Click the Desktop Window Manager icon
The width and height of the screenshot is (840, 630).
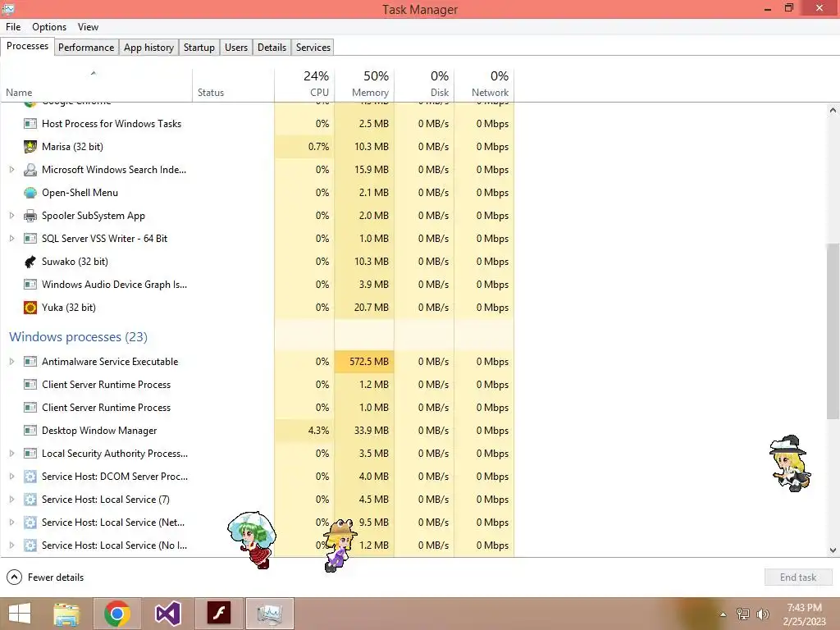click(x=30, y=430)
